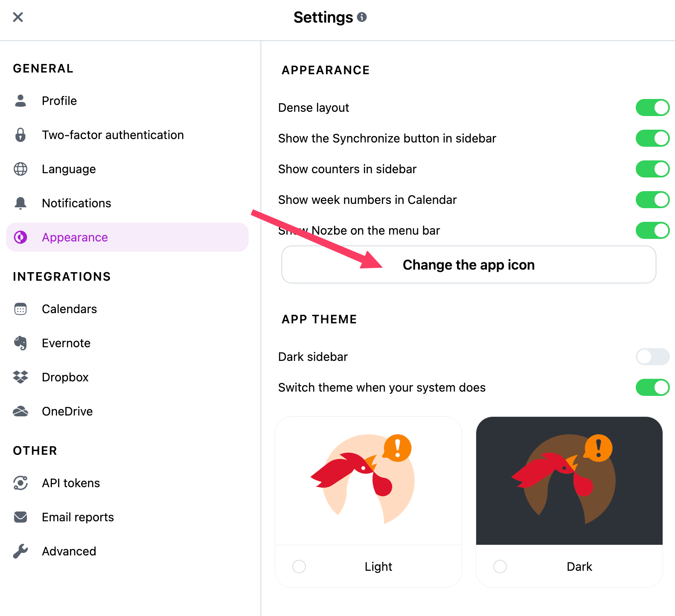Image resolution: width=675 pixels, height=616 pixels.
Task: Open the Evernote elephant icon
Action: [20, 343]
